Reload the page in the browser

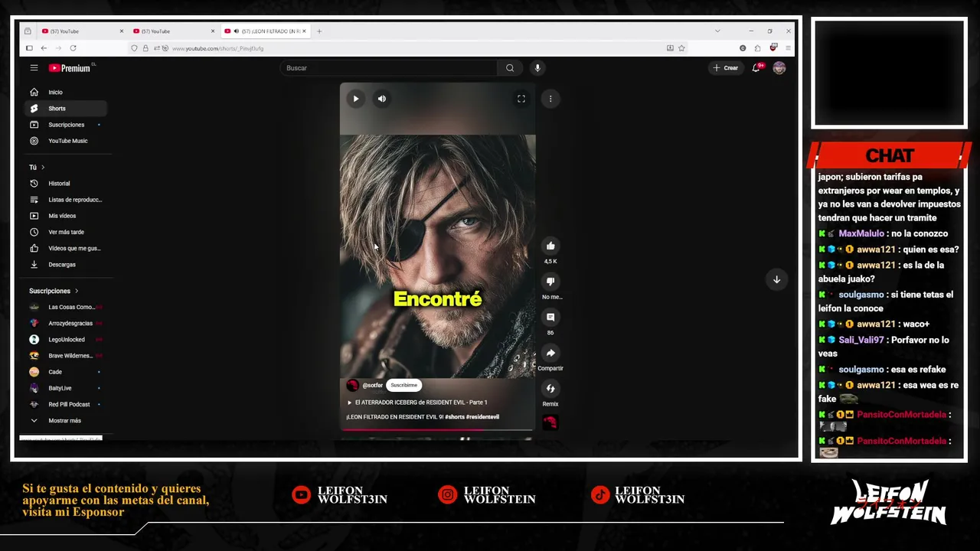(73, 48)
